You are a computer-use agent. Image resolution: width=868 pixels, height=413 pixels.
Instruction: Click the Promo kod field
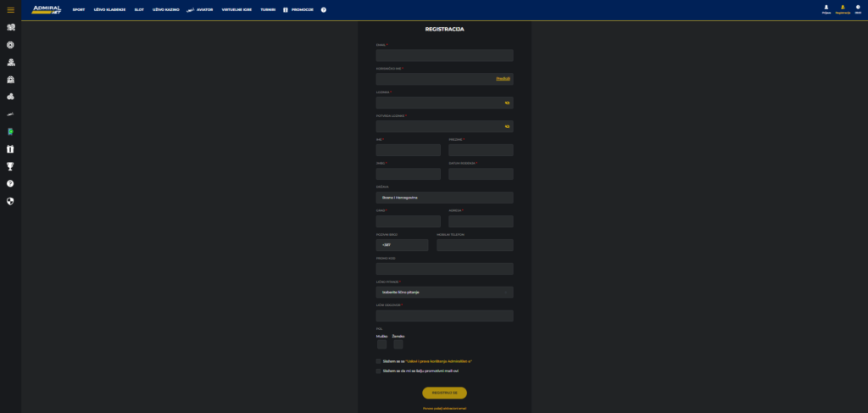point(444,269)
